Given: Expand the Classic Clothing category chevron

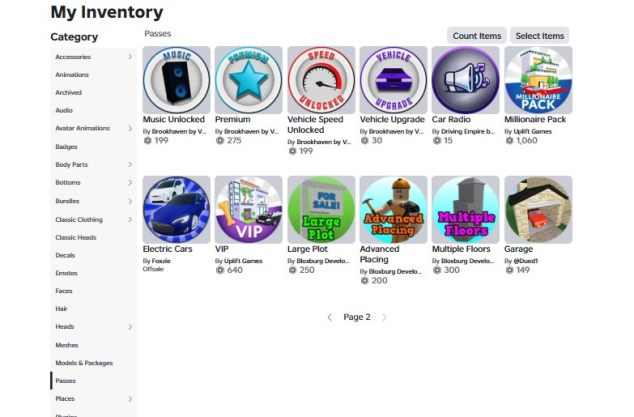Looking at the screenshot, I should (130, 220).
